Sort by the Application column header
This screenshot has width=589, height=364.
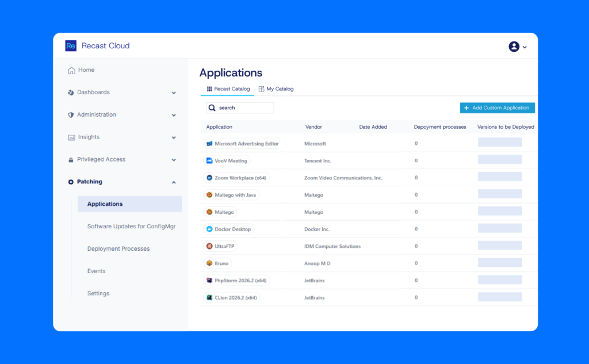(219, 127)
